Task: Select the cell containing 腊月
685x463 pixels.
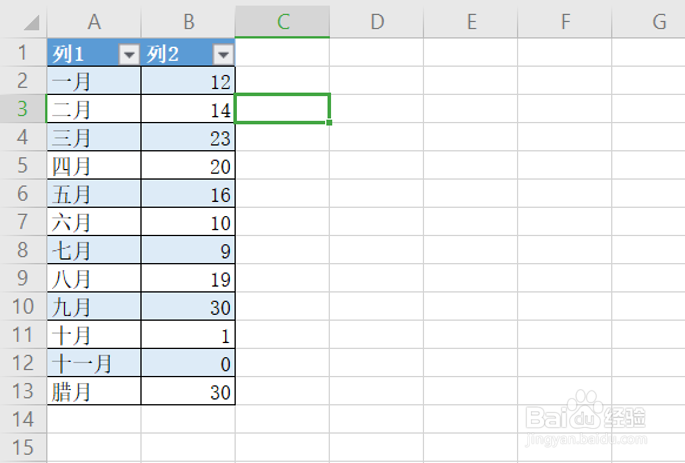Action: (x=94, y=391)
